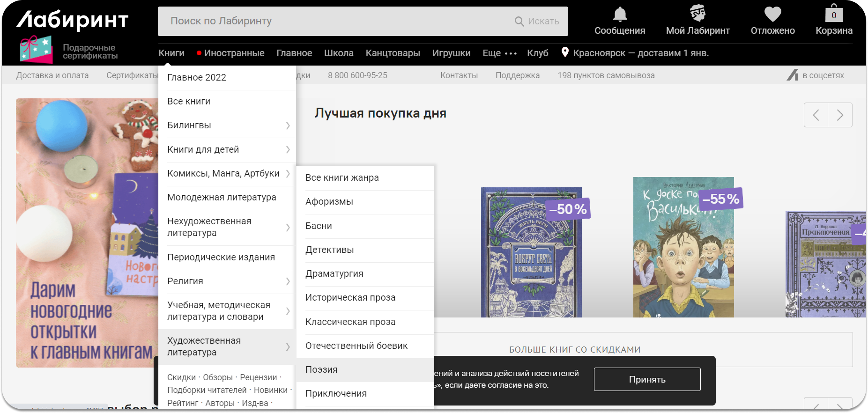Click the gift certificate box icon
The width and height of the screenshot is (868, 413).
pos(36,50)
